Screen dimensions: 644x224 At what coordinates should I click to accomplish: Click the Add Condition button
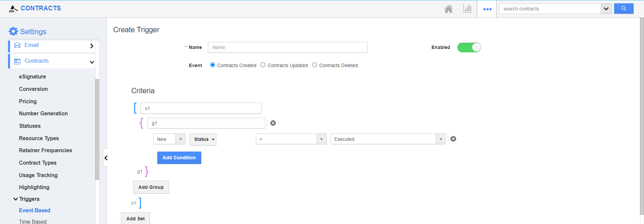(179, 158)
